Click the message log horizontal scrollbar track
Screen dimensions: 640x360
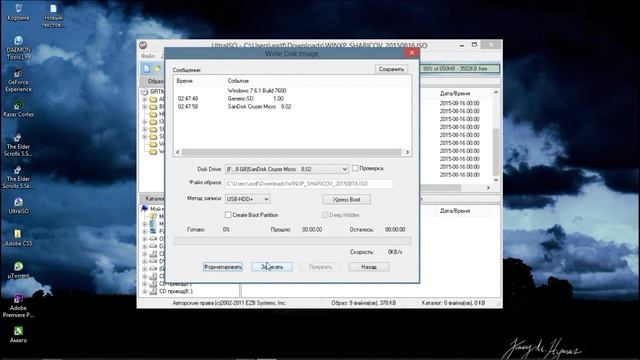coord(292,152)
